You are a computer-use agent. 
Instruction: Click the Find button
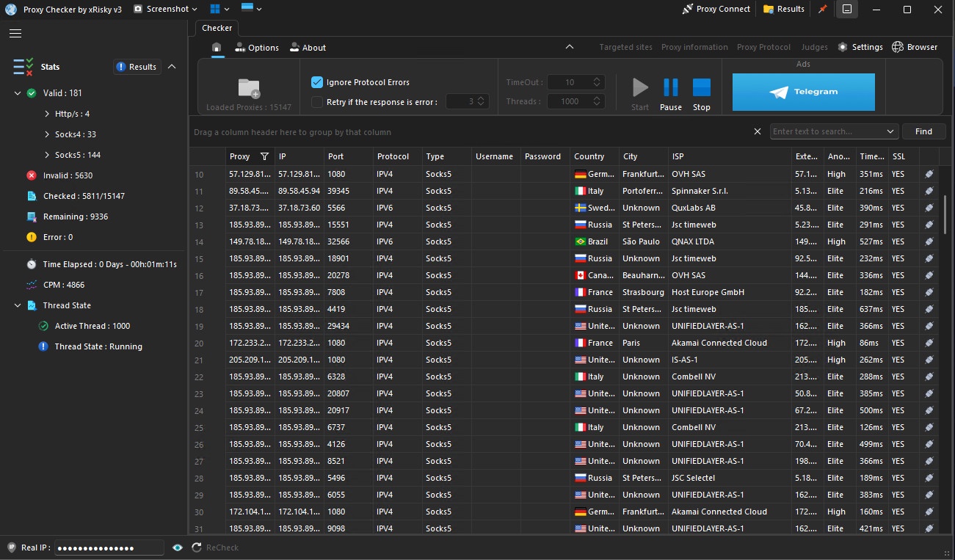coord(923,131)
